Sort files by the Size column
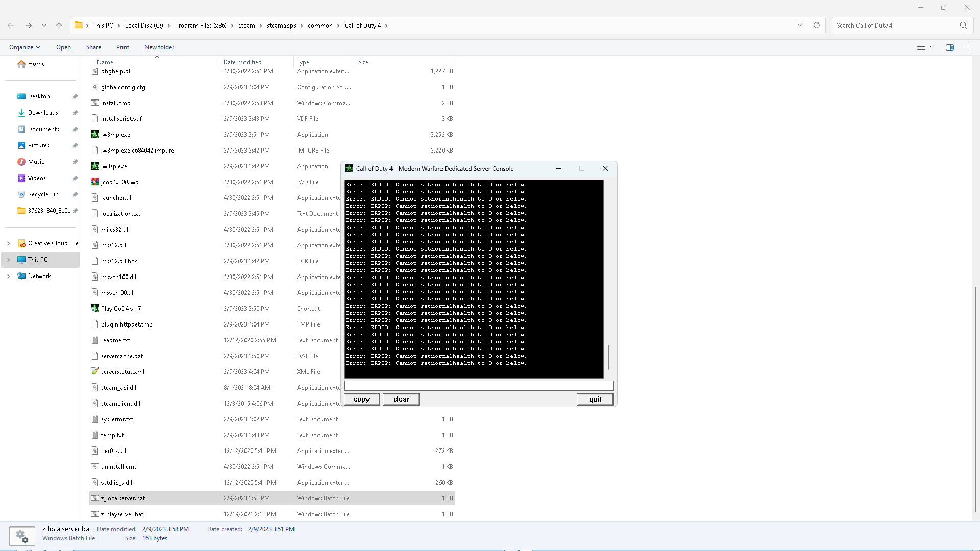980x551 pixels. click(x=363, y=62)
